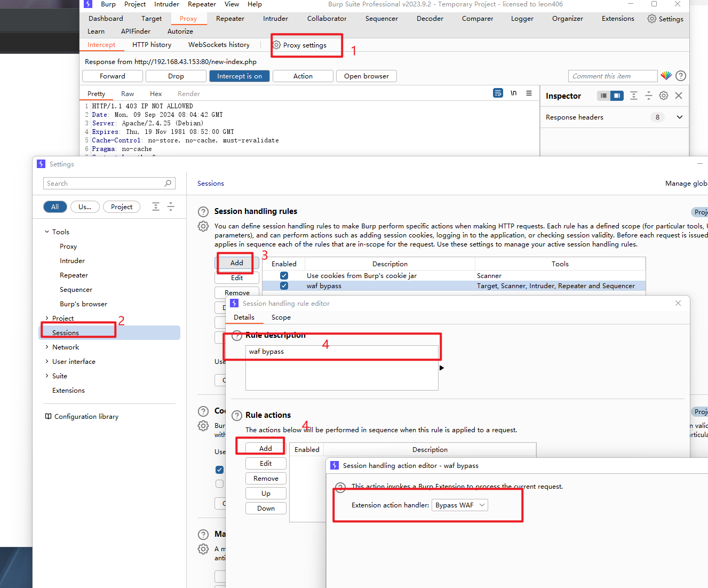
Task: Switch Inspector to left-docked layout icon
Action: pyautogui.click(x=603, y=96)
